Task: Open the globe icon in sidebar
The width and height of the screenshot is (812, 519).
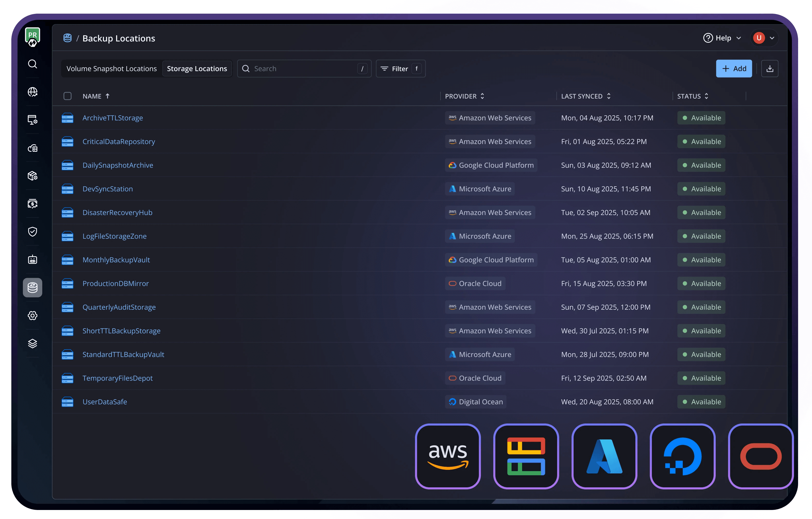Action: coord(32,92)
